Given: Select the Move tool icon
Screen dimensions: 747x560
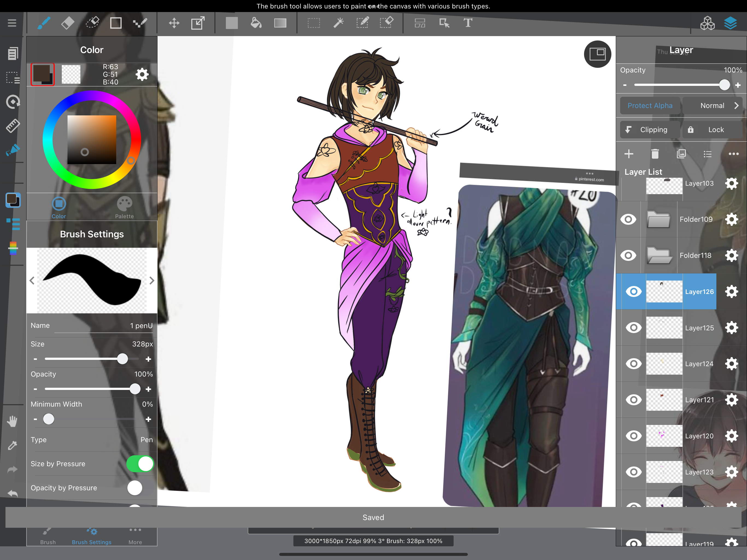Looking at the screenshot, I should (174, 23).
